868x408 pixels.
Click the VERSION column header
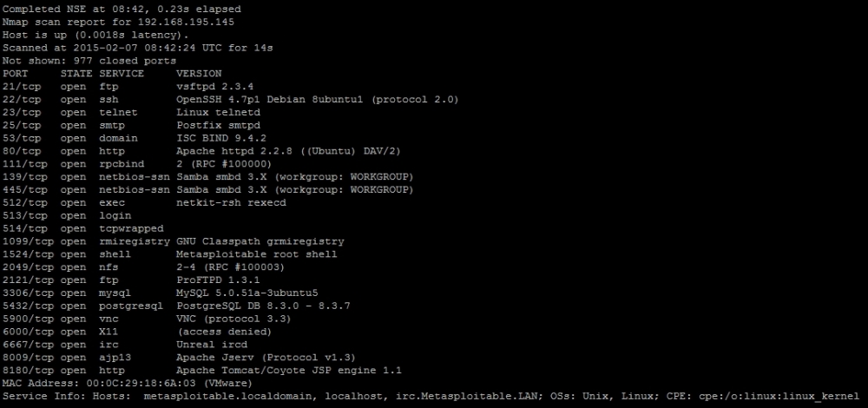(x=199, y=74)
